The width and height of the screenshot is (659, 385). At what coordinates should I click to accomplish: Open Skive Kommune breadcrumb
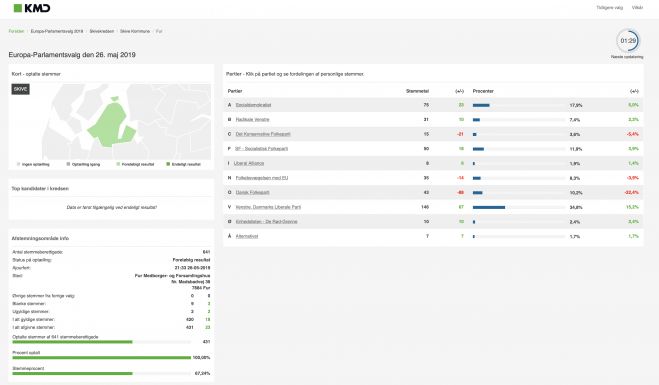pos(134,32)
